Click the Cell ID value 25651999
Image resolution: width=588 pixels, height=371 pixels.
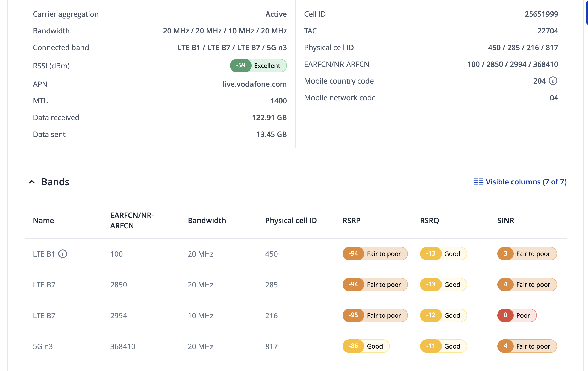541,14
